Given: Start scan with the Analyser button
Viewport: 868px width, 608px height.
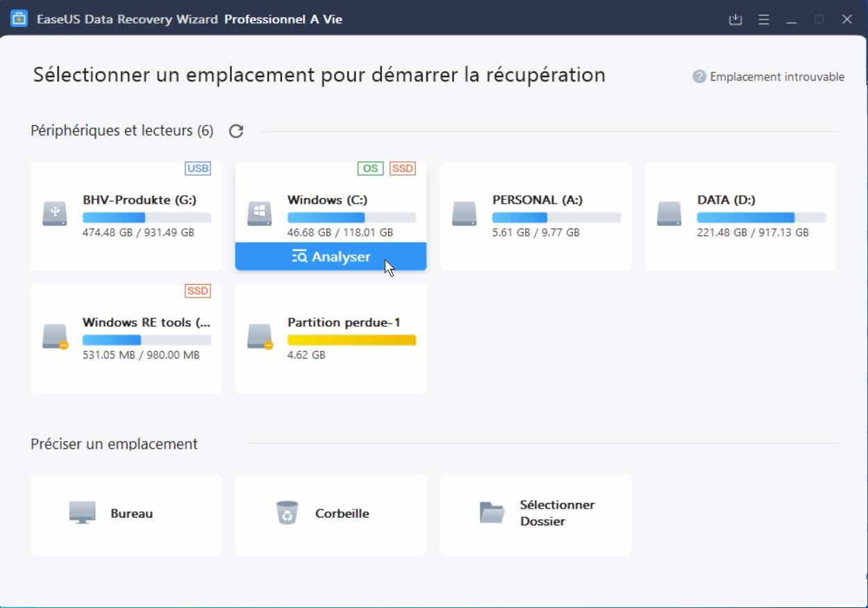Looking at the screenshot, I should pyautogui.click(x=331, y=256).
